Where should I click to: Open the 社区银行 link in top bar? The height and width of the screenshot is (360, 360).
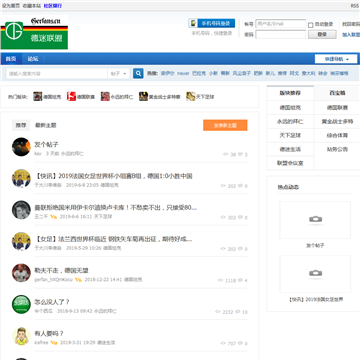click(x=53, y=6)
